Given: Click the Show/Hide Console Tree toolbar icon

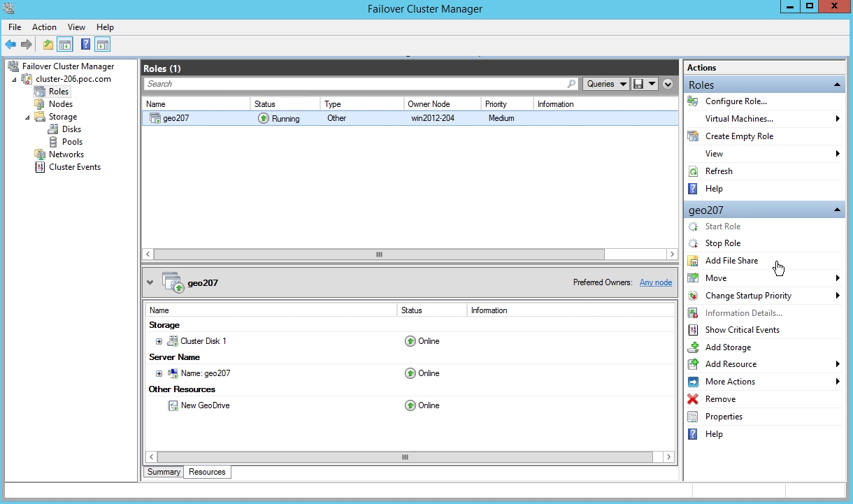Looking at the screenshot, I should pos(64,44).
